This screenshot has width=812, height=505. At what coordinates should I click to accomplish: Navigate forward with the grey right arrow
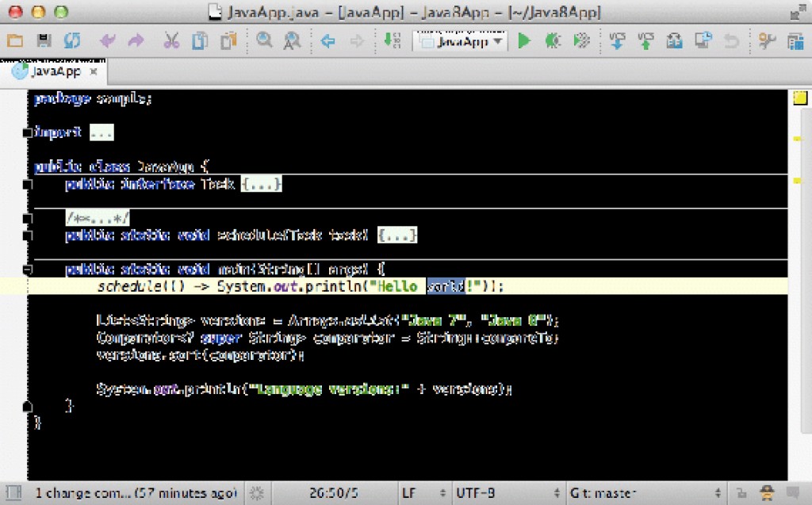point(357,40)
